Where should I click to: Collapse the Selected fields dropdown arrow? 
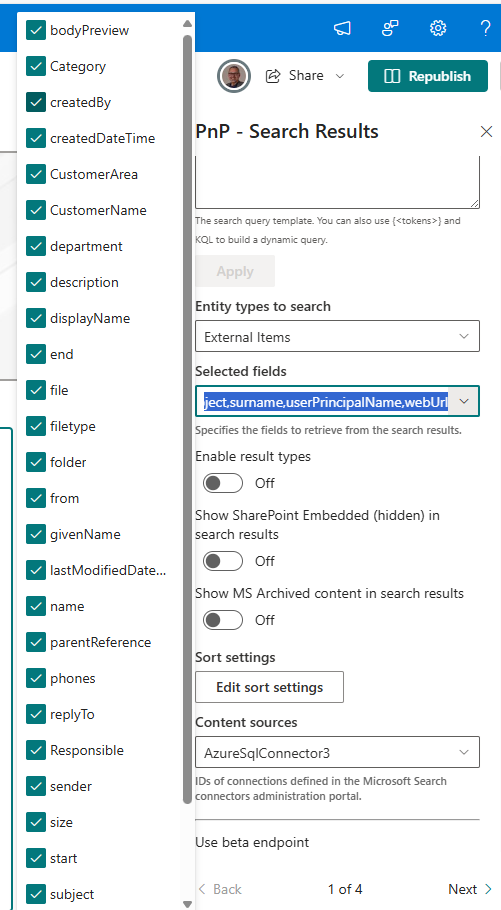(464, 401)
